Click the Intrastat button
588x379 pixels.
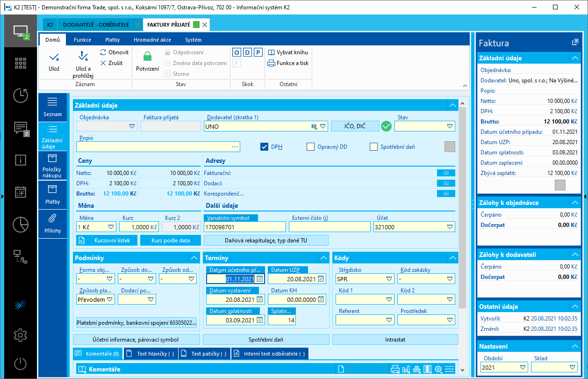click(x=395, y=339)
